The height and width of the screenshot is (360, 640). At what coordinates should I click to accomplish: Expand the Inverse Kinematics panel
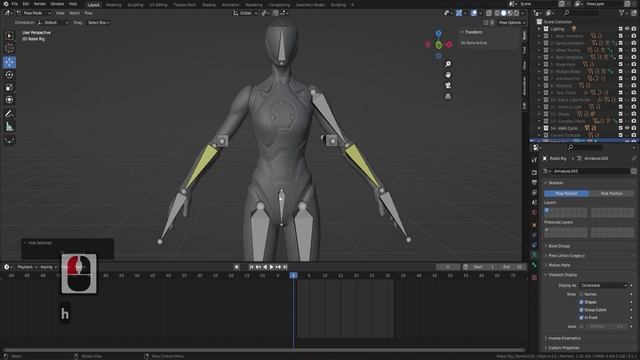click(x=564, y=338)
